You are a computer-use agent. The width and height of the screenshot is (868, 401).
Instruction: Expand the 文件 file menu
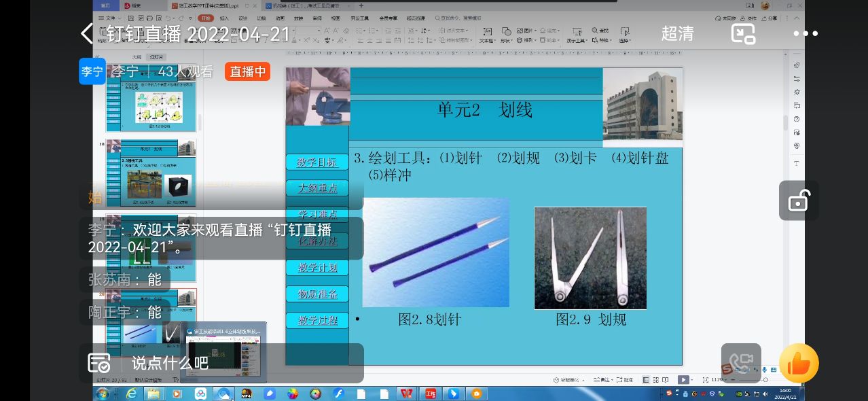pyautogui.click(x=113, y=18)
